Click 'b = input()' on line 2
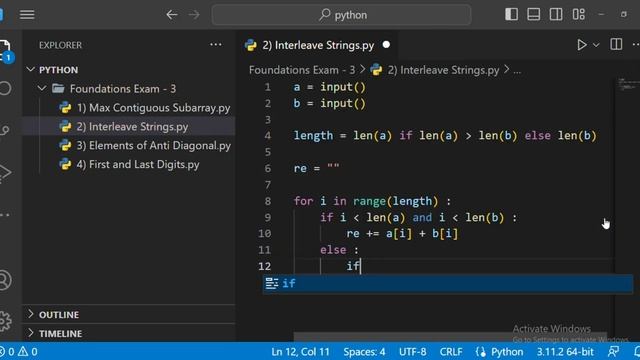Screen dimensions: 640x360 tap(329, 103)
